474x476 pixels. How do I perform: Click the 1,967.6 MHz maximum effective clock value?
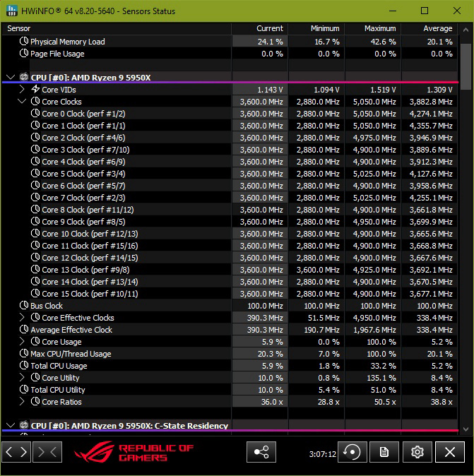pos(374,330)
